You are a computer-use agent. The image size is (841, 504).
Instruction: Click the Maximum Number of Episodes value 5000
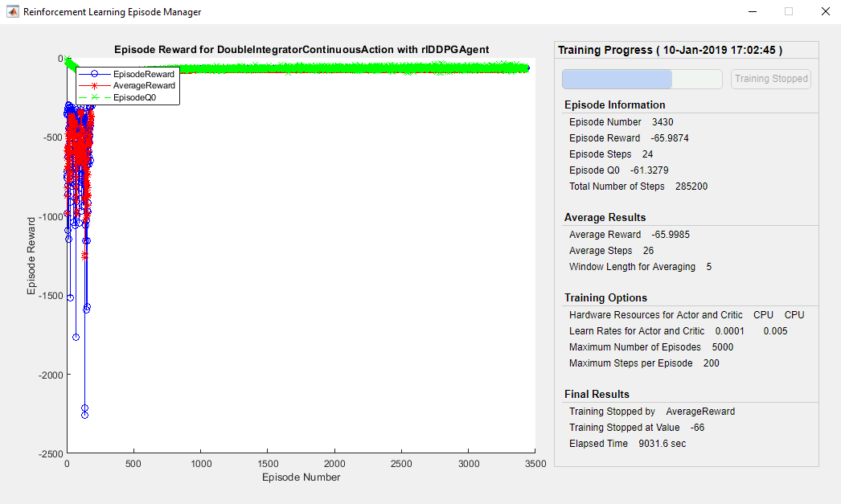(723, 347)
